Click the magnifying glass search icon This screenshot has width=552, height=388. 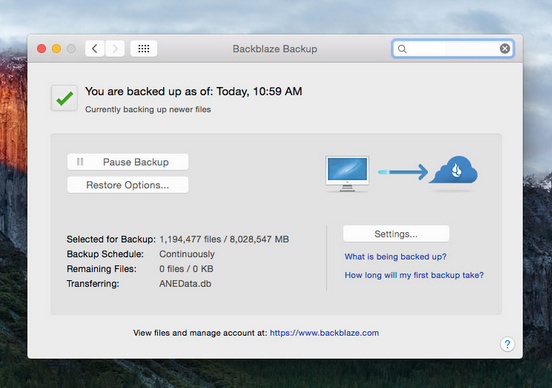click(402, 49)
